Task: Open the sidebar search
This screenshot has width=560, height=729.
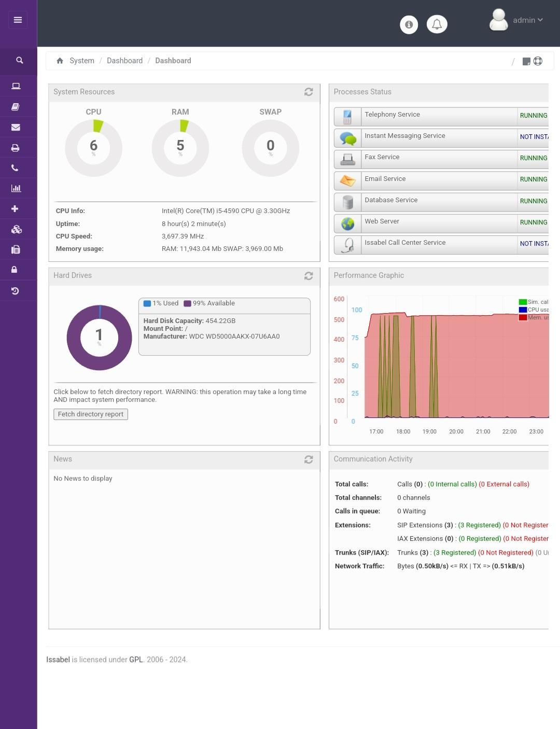Action: click(19, 60)
